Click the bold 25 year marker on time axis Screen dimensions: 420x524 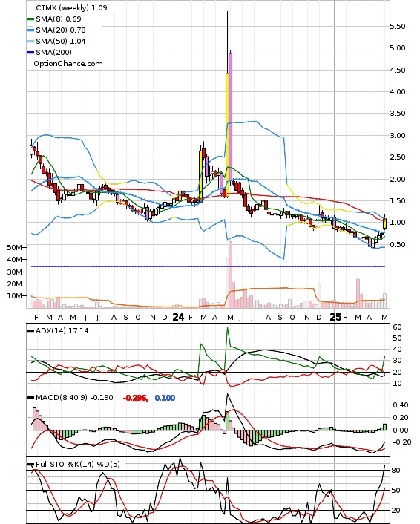click(x=335, y=317)
